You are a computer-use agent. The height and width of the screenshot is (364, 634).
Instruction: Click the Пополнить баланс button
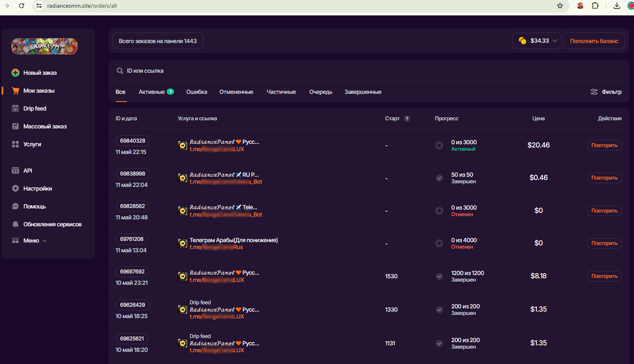click(594, 41)
